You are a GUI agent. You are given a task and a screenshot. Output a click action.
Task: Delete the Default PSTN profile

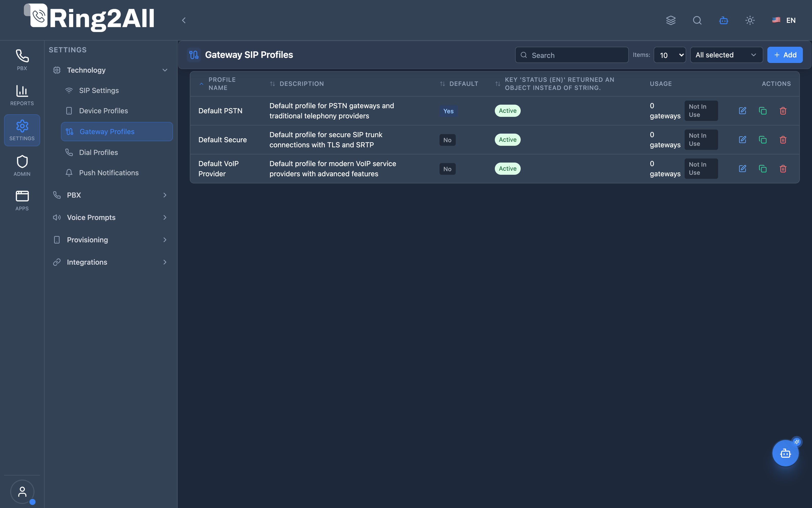pos(783,111)
